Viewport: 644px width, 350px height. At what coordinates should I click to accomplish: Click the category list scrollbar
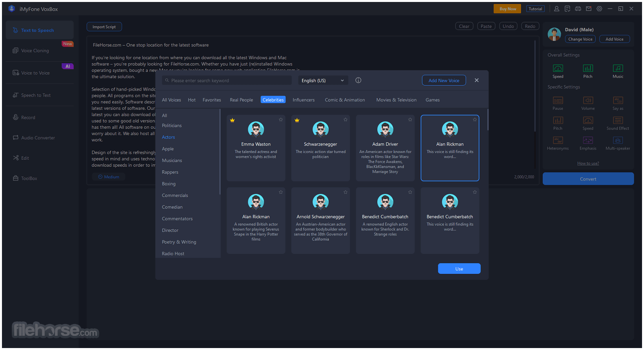tap(220, 151)
